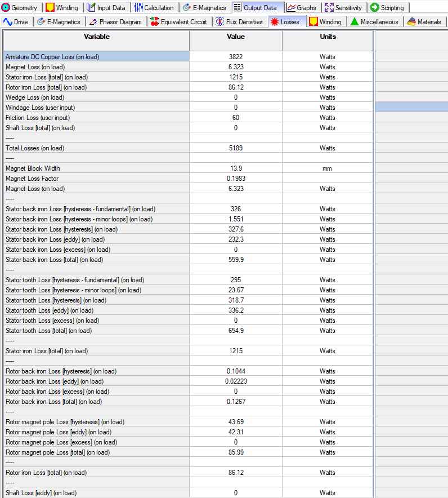
Task: Switch to the Input Data tab label
Action: pos(111,8)
